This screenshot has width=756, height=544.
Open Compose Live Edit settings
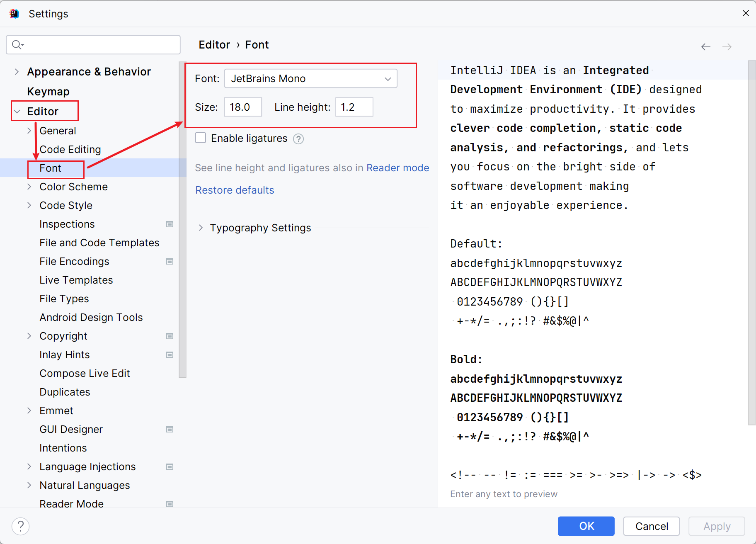(85, 373)
